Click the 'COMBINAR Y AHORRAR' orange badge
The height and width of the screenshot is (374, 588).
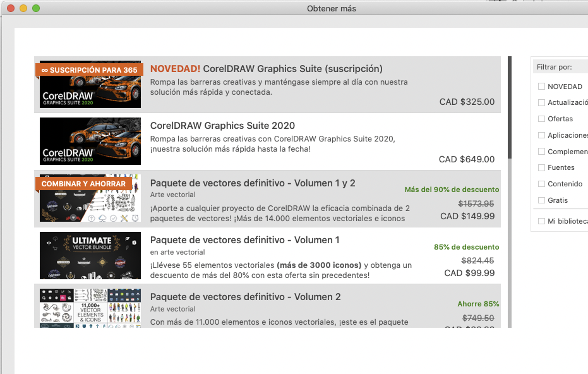(x=83, y=184)
